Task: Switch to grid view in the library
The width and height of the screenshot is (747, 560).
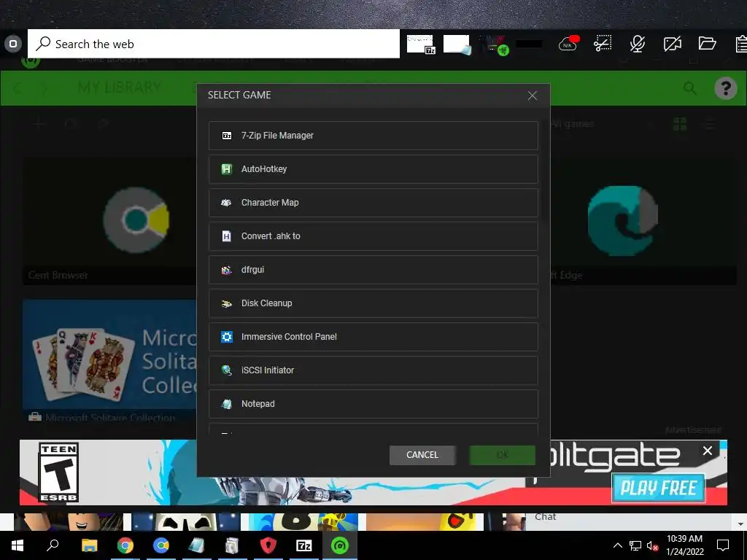Action: pyautogui.click(x=680, y=124)
